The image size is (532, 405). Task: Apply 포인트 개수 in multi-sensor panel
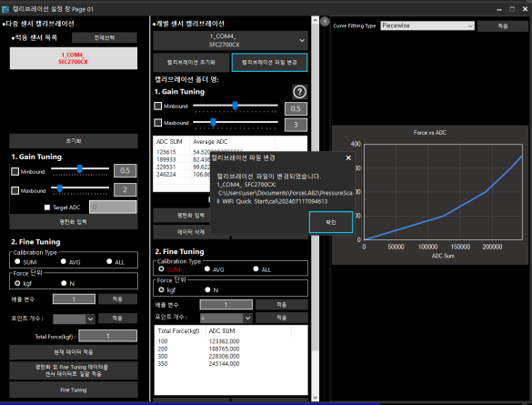click(117, 319)
